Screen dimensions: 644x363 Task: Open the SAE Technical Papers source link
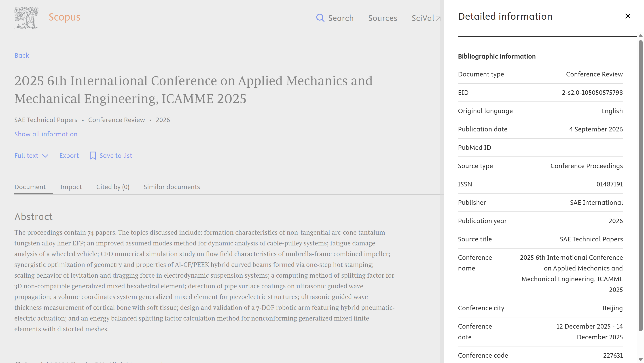click(46, 120)
